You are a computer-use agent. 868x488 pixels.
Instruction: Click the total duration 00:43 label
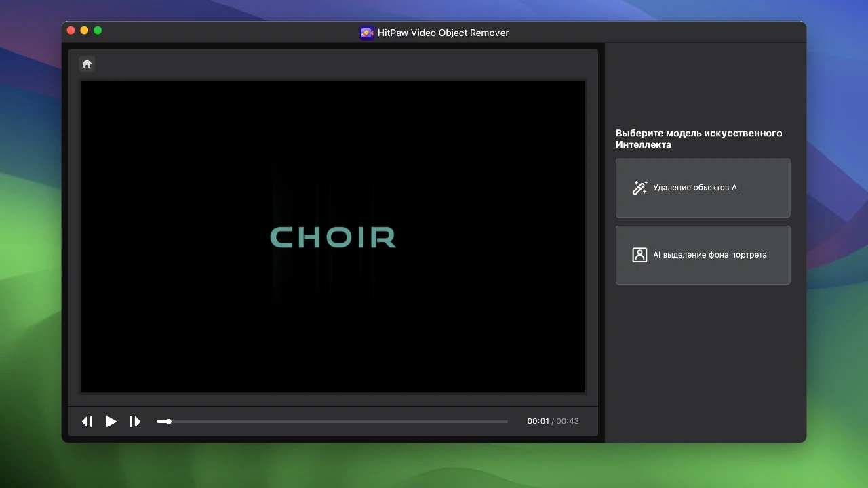coord(568,421)
